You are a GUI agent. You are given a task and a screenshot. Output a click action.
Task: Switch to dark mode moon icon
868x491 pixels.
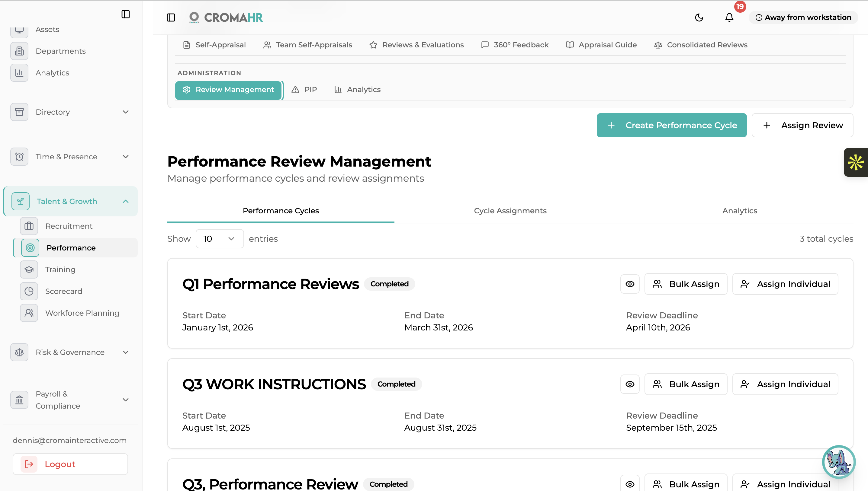699,18
